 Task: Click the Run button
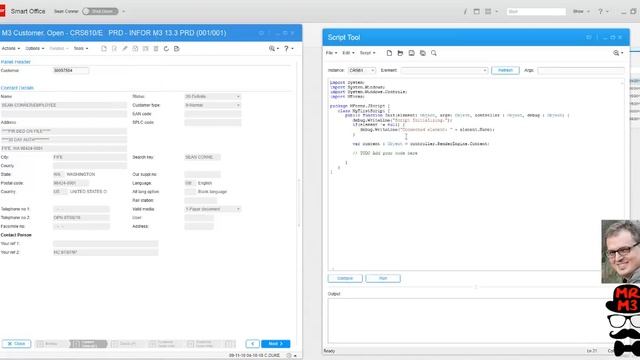(x=383, y=278)
